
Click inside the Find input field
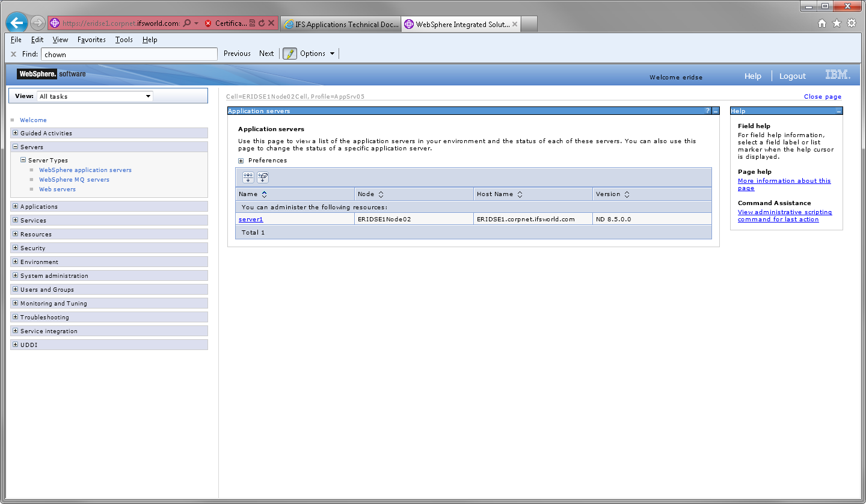tap(129, 54)
